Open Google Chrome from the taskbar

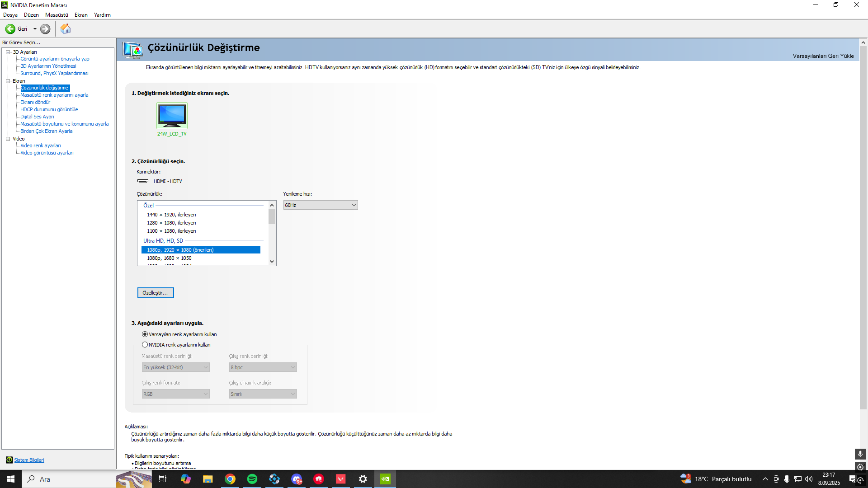[230, 479]
